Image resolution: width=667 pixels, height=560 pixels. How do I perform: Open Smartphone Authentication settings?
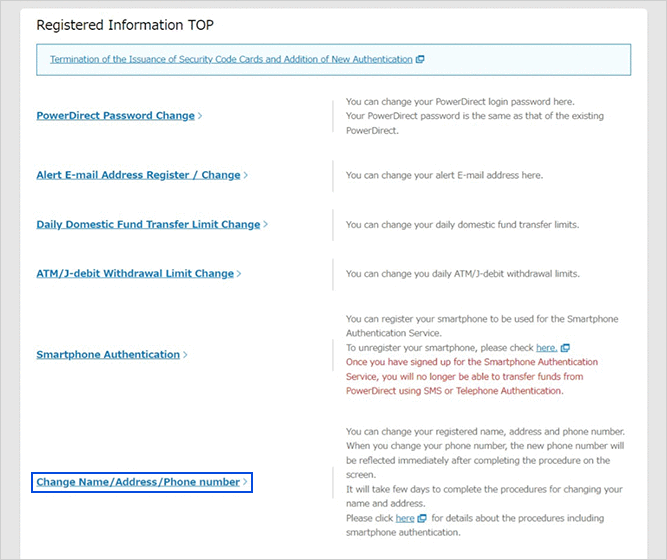[x=108, y=355]
